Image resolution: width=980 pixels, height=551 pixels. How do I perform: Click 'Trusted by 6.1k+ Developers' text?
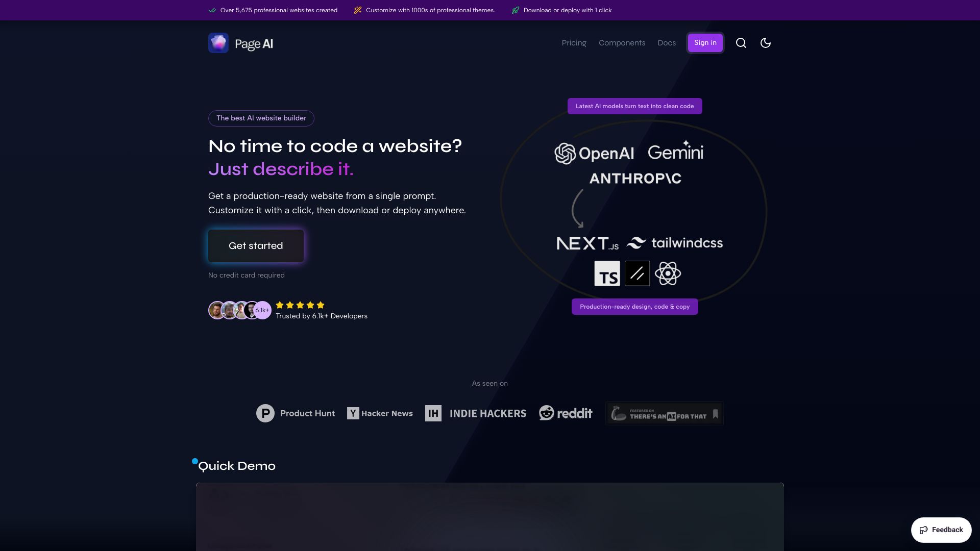click(322, 316)
